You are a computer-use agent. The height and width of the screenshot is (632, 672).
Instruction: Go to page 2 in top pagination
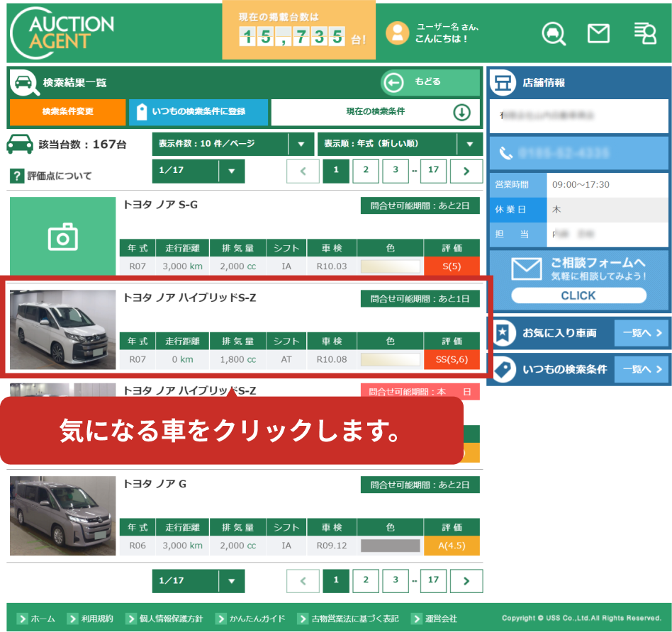[x=366, y=171]
